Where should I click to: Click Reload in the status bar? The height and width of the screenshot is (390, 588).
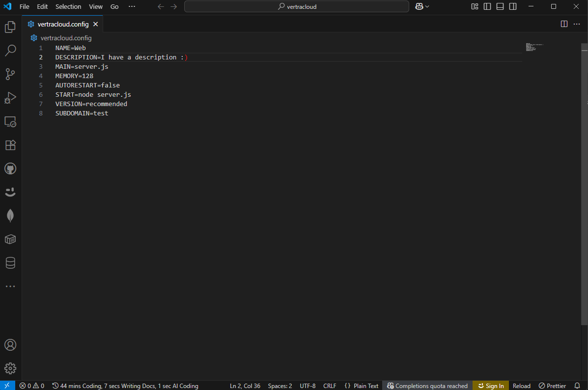click(521, 386)
